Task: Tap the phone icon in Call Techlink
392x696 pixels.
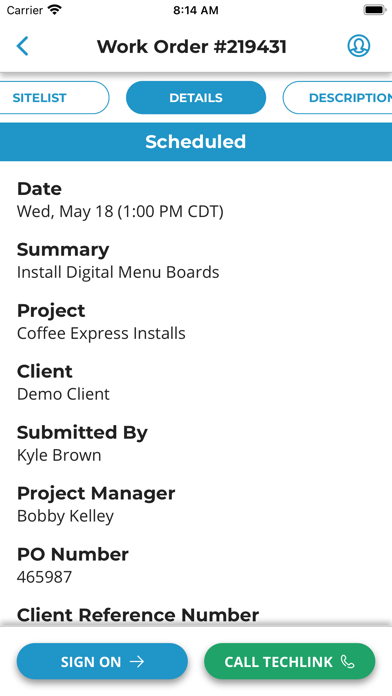Action: point(348,662)
